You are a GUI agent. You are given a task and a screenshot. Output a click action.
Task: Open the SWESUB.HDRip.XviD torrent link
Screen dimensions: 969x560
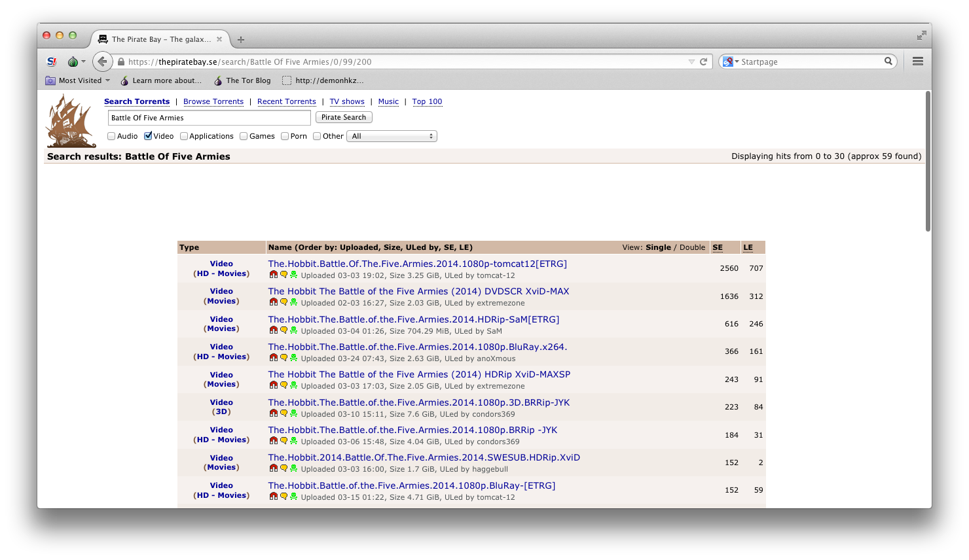[x=424, y=457]
